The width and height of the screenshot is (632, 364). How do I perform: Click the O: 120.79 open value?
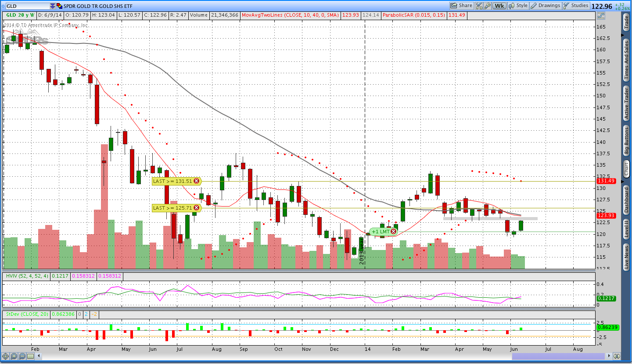tap(77, 15)
